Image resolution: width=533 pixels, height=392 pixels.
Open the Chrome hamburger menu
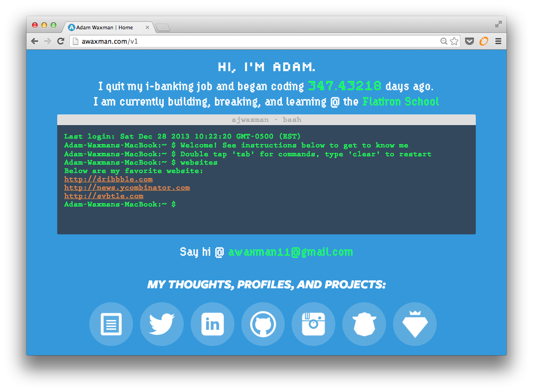tap(498, 41)
